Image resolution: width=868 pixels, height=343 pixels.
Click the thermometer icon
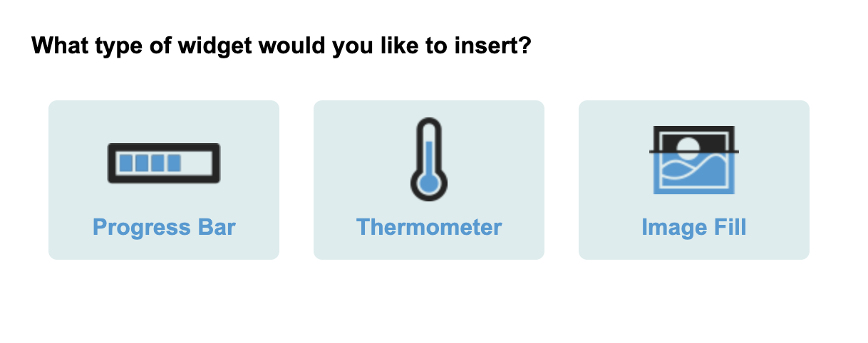pyautogui.click(x=428, y=159)
